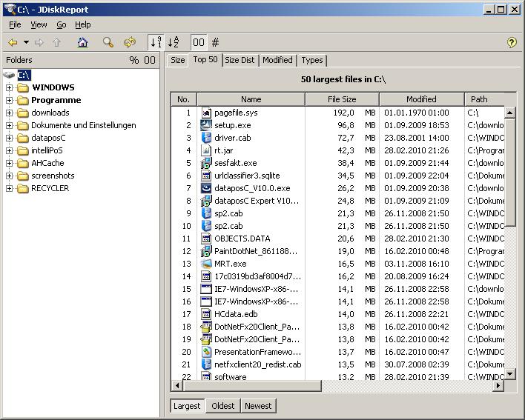Click the driver.cab file icon
The height and width of the screenshot is (420, 525).
206,138
